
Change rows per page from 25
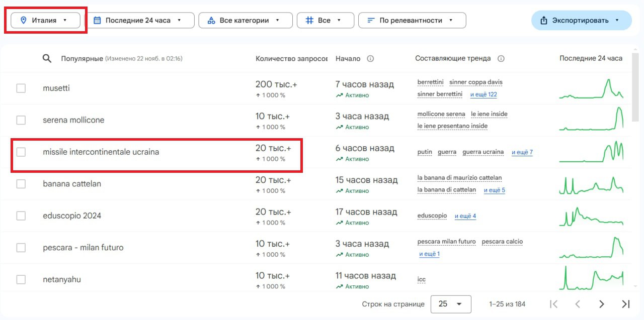click(x=450, y=304)
